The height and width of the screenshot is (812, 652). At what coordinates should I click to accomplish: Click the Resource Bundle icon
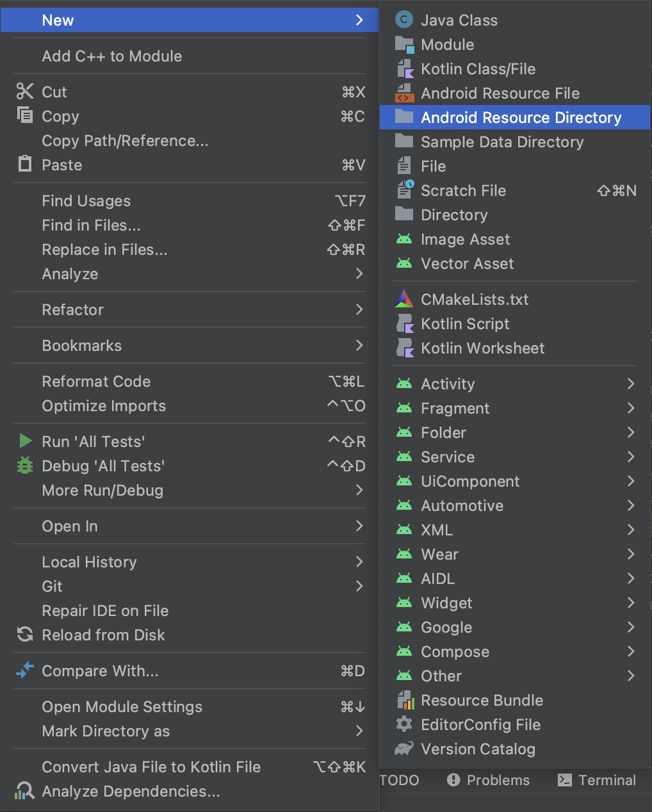[x=405, y=700]
